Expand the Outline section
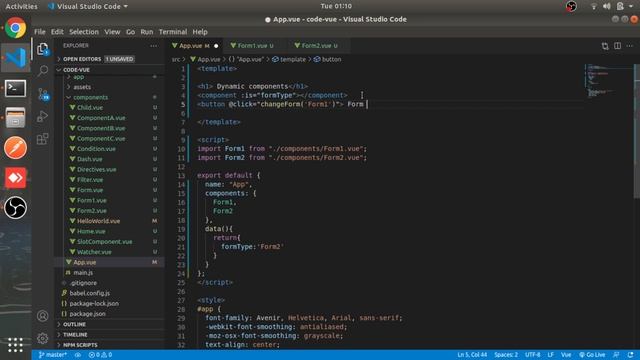This screenshot has width=640, height=360. click(x=110, y=324)
